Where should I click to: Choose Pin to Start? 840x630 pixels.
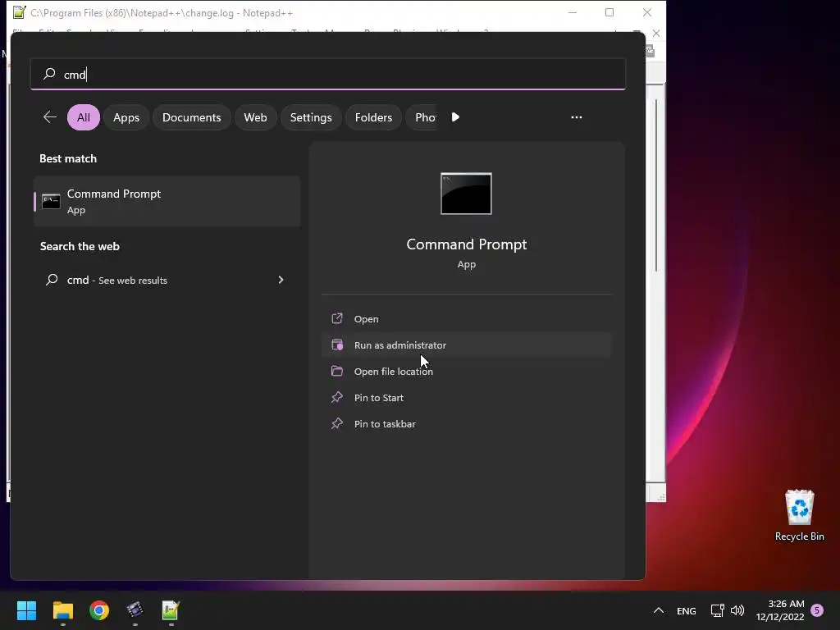click(x=467, y=398)
